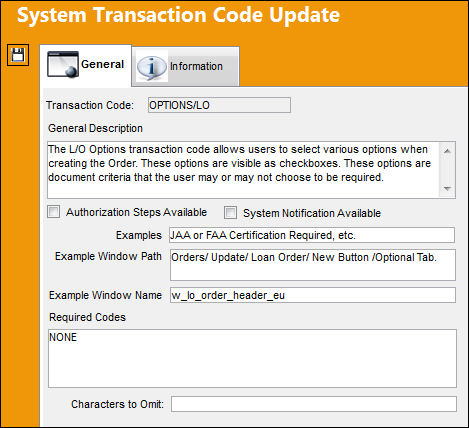This screenshot has width=469, height=428.
Task: Click the 'Examples' label
Action: [139, 235]
